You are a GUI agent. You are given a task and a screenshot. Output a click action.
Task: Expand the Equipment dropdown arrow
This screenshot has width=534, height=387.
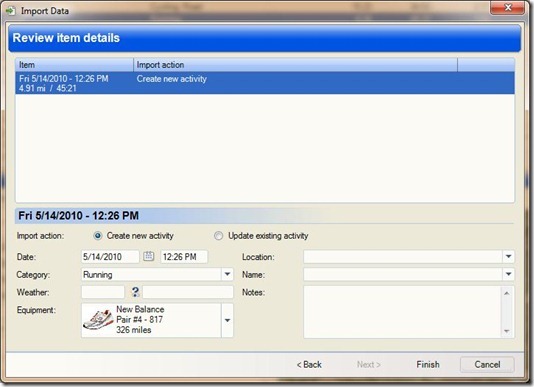click(227, 320)
